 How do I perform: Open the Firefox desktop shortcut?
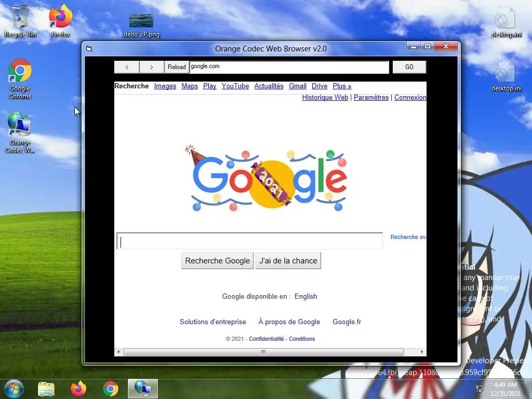60,21
